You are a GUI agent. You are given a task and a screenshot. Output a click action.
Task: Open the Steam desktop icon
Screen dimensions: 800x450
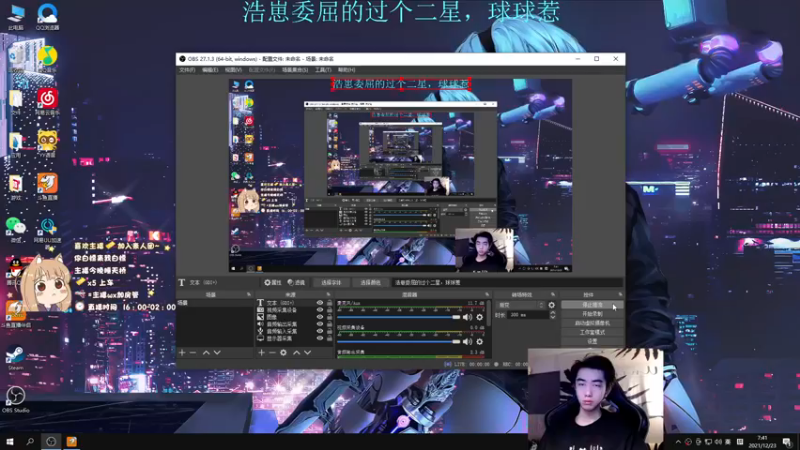tap(15, 358)
